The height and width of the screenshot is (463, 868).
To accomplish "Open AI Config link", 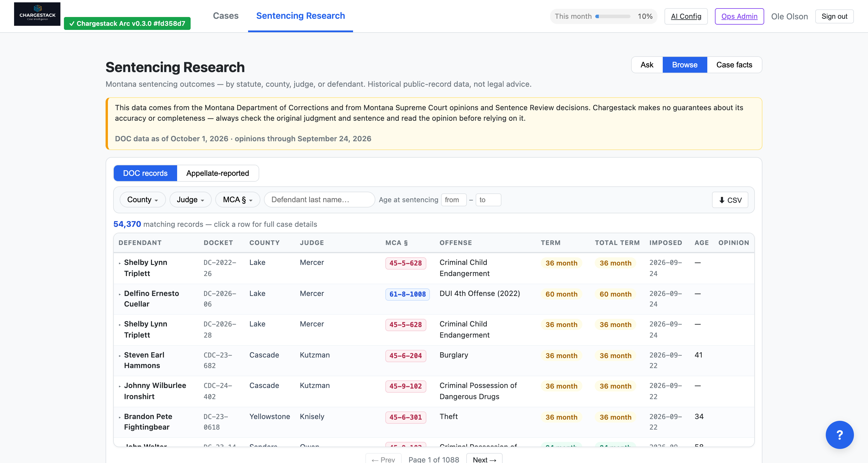I will [686, 16].
